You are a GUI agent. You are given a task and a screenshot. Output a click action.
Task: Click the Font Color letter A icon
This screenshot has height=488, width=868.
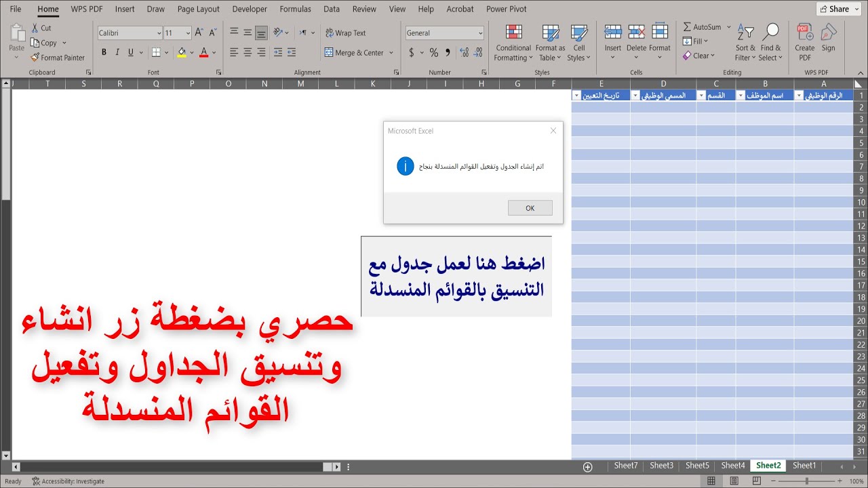pos(204,52)
